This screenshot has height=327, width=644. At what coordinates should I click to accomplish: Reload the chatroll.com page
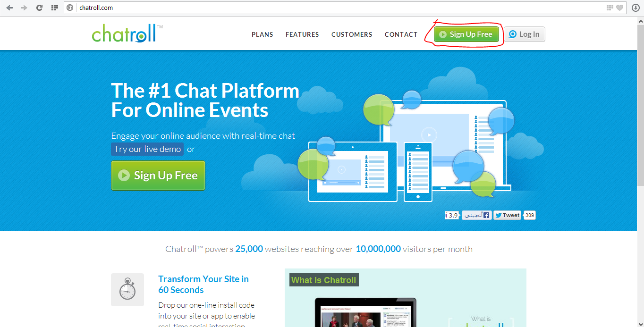point(40,8)
